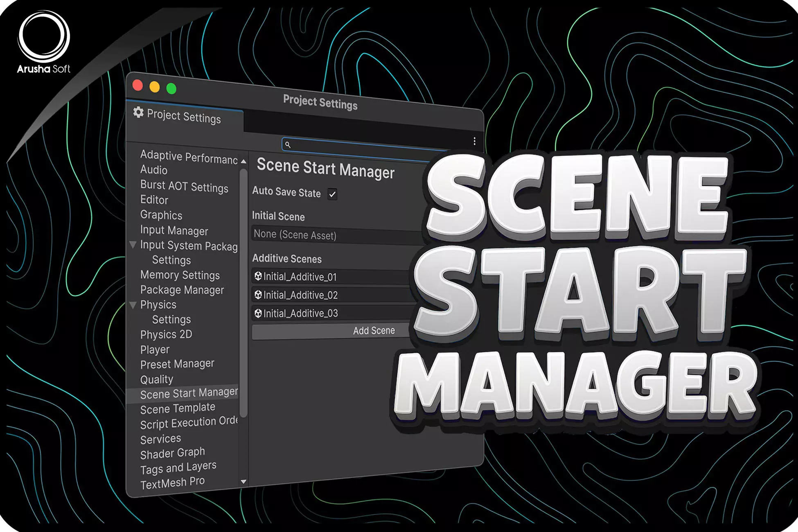The image size is (798, 532).
Task: Toggle the Auto Save State checkbox
Action: click(332, 194)
